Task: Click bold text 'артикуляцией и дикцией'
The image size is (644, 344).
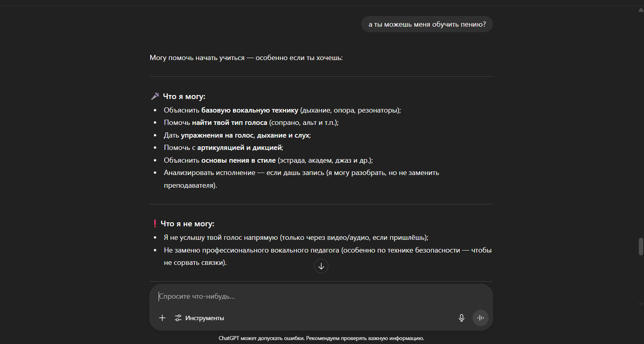Action: [x=239, y=148]
